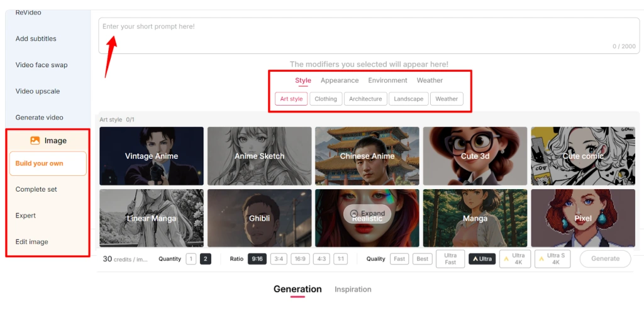Image resolution: width=644 pixels, height=318 pixels.
Task: Open Video face swap tool
Action: (x=42, y=65)
